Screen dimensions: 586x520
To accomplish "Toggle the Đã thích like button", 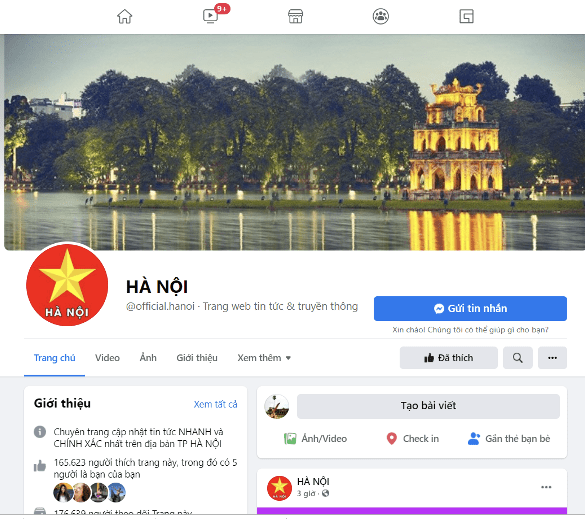I will point(448,358).
